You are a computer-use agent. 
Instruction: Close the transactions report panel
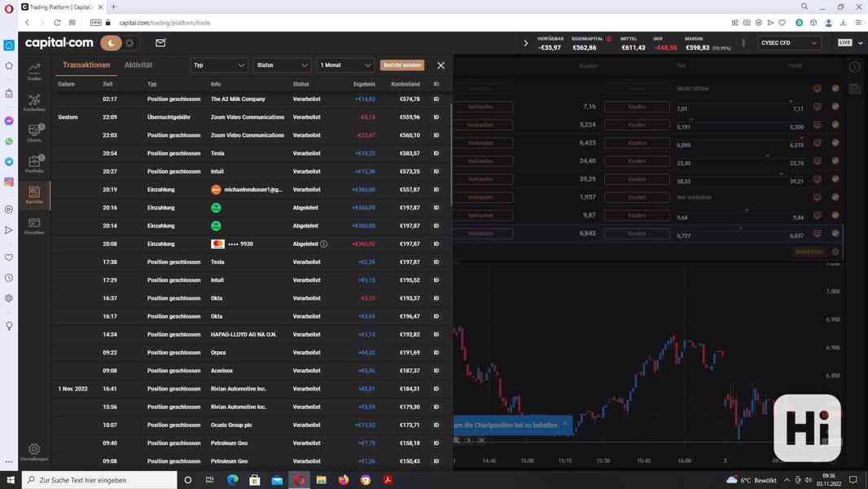pyautogui.click(x=441, y=65)
